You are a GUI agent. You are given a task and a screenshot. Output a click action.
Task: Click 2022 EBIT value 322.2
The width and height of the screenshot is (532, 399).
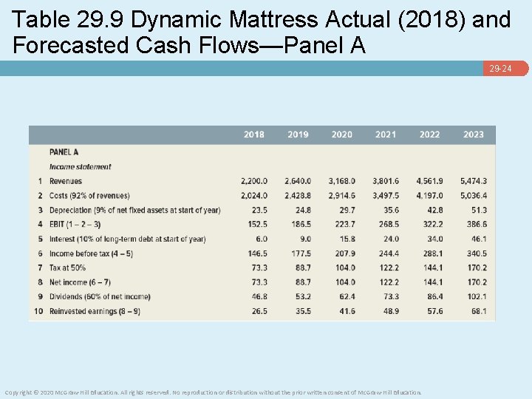click(x=433, y=225)
